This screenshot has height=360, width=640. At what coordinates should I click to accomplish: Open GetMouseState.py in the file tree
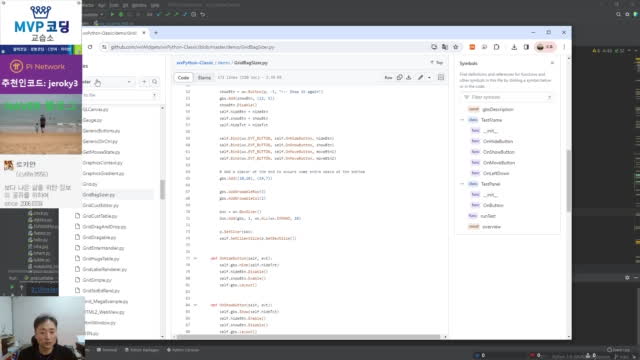[101, 152]
